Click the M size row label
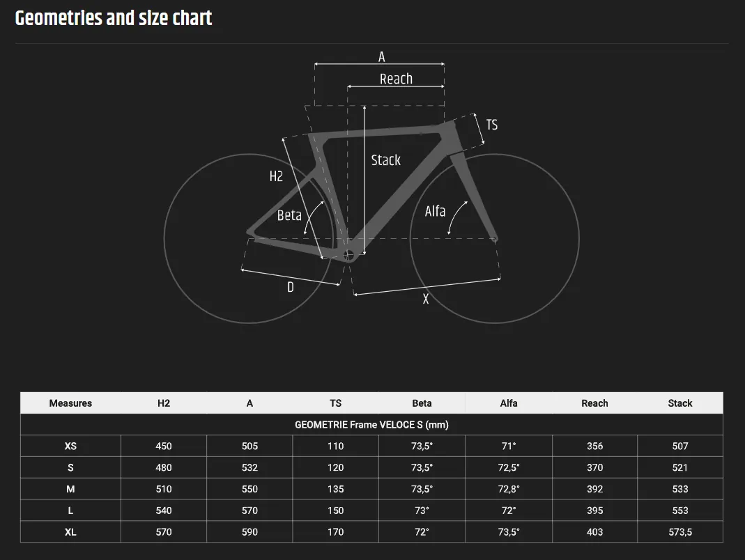This screenshot has width=745, height=560. pos(70,489)
